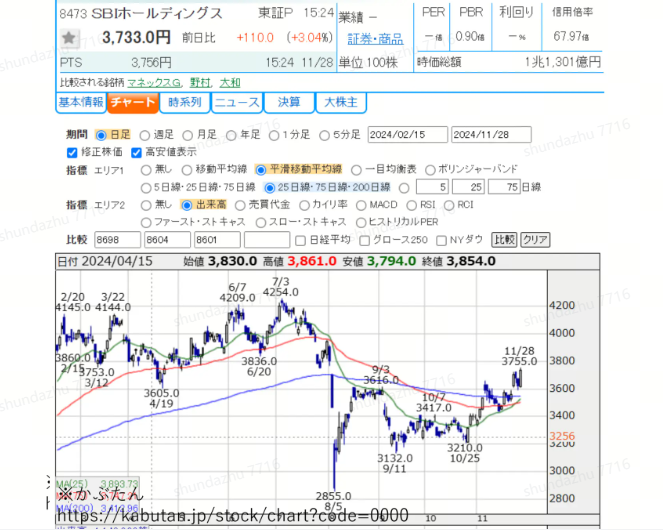Select 無し for indicator area 1
Image resolution: width=663 pixels, height=530 pixels.
point(146,170)
